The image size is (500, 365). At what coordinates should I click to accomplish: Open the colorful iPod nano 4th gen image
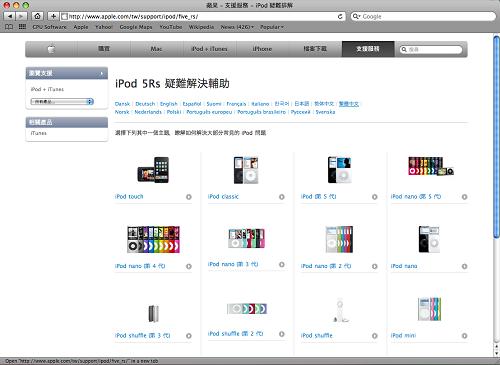(x=153, y=239)
